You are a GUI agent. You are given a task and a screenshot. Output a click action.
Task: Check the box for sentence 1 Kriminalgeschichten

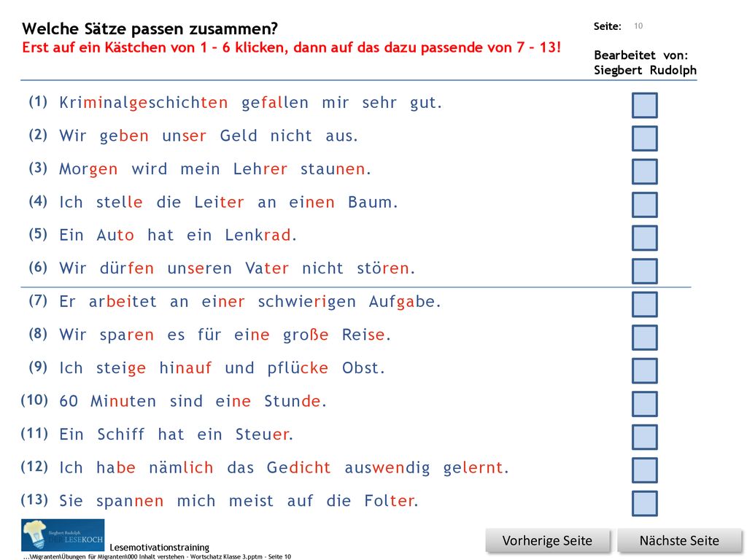[645, 105]
